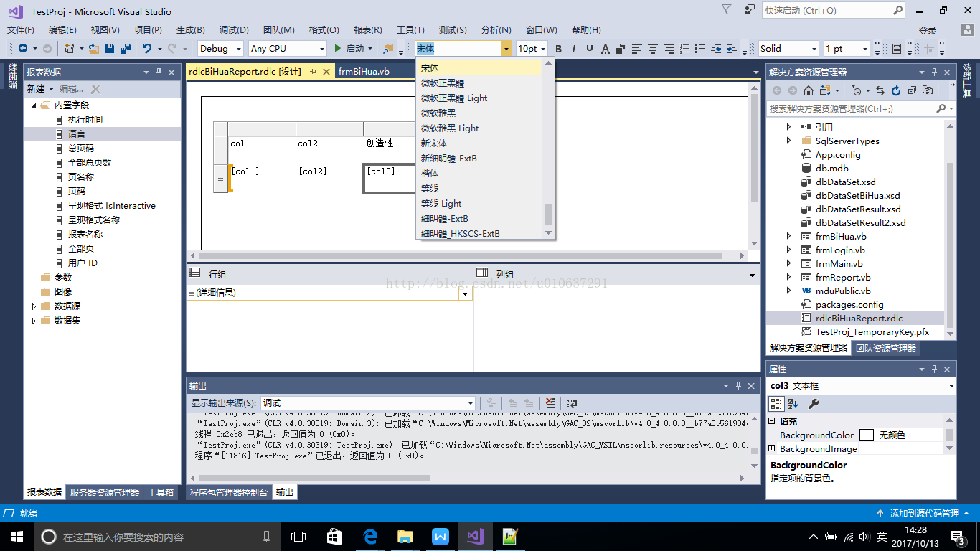Open the 调试(D) menu
Viewport: 980px width, 551px height.
click(234, 30)
